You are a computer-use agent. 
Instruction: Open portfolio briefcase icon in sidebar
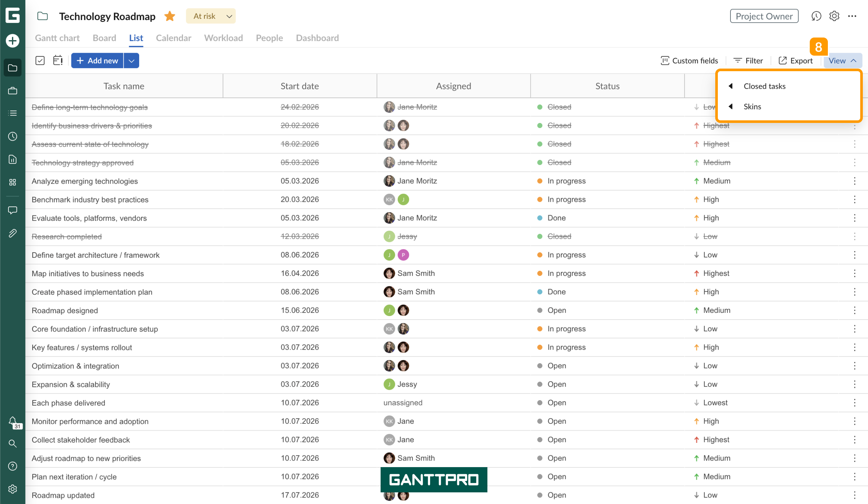pyautogui.click(x=13, y=91)
